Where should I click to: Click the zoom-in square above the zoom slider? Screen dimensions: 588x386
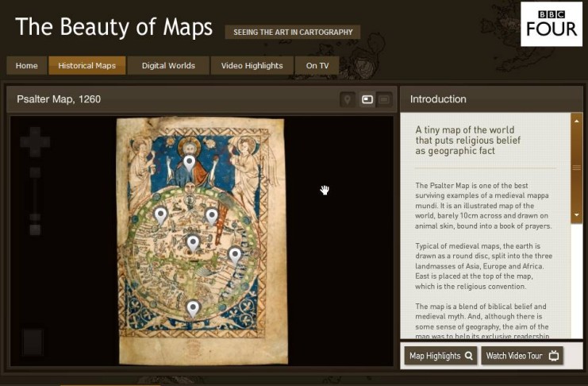(x=35, y=172)
